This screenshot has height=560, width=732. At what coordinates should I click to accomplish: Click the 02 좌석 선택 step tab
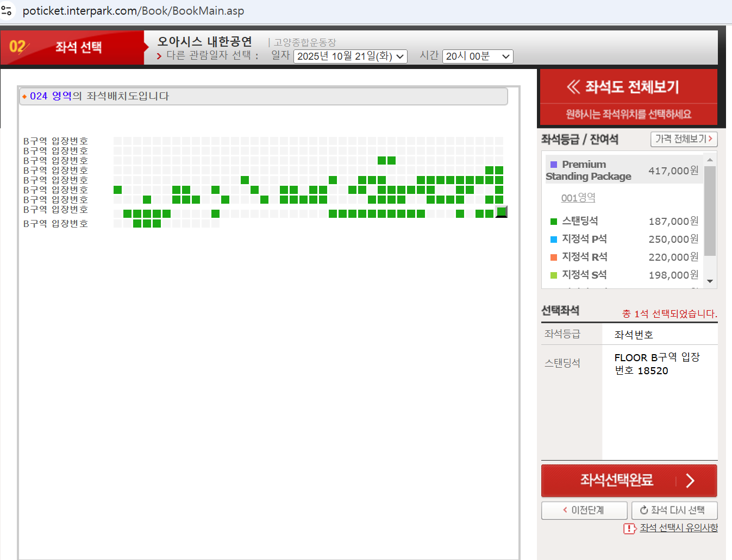click(72, 47)
